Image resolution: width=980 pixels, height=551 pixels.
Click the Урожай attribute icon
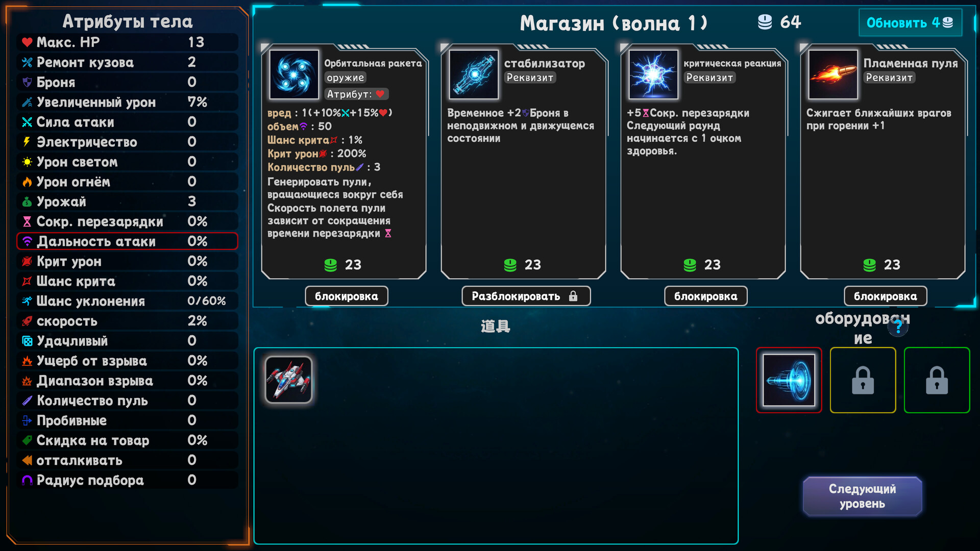coord(27,202)
